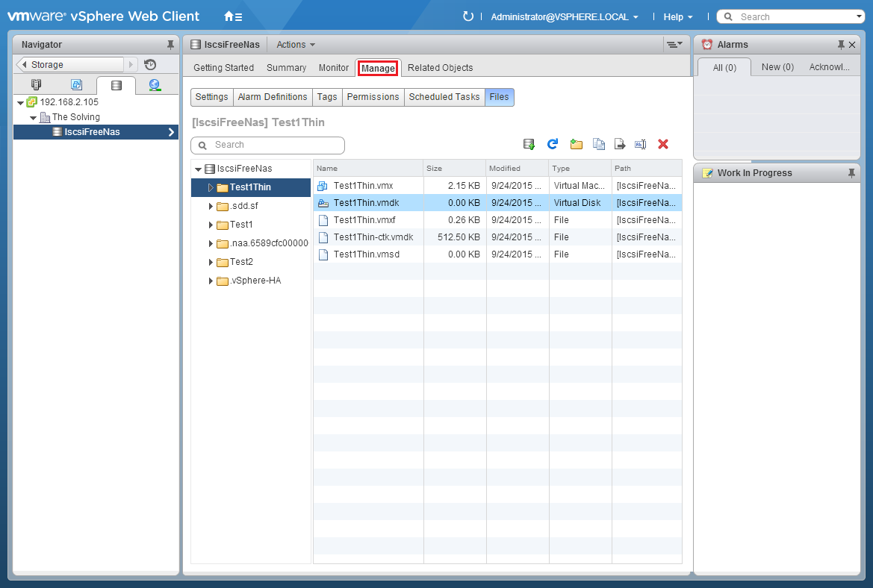Switch to Alarms New (0) tab

777,66
